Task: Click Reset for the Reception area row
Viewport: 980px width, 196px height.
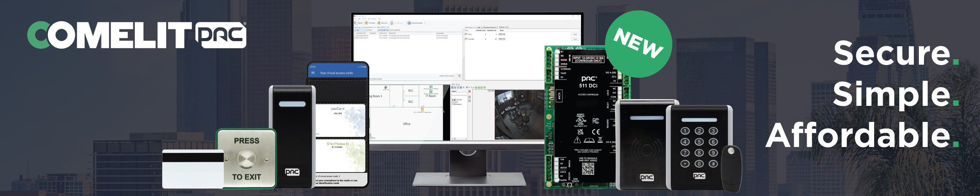Action: [575, 39]
